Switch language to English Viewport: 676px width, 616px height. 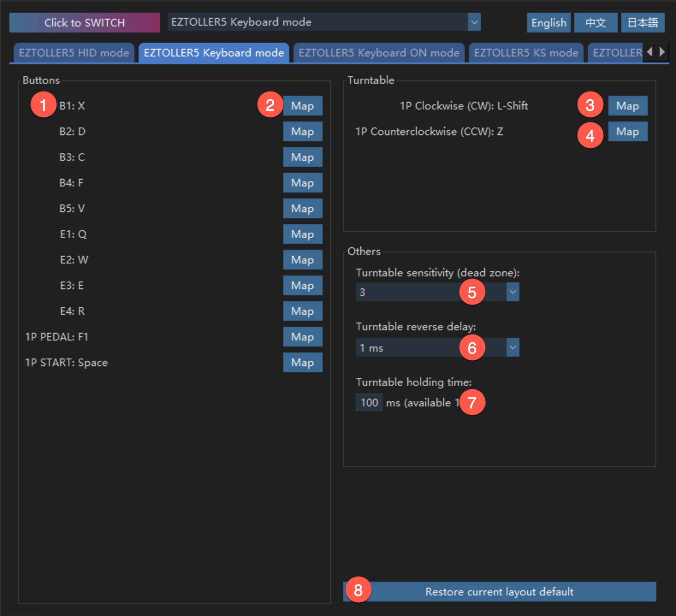(549, 23)
